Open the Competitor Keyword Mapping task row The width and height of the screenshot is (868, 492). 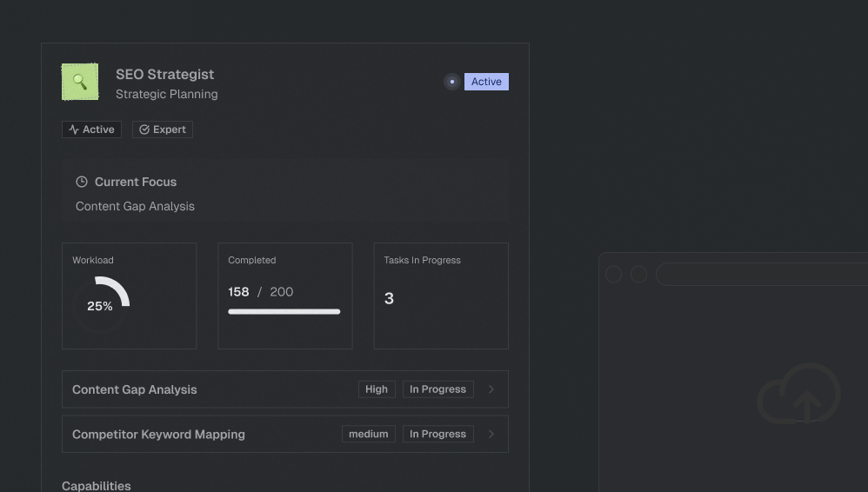[x=285, y=434]
